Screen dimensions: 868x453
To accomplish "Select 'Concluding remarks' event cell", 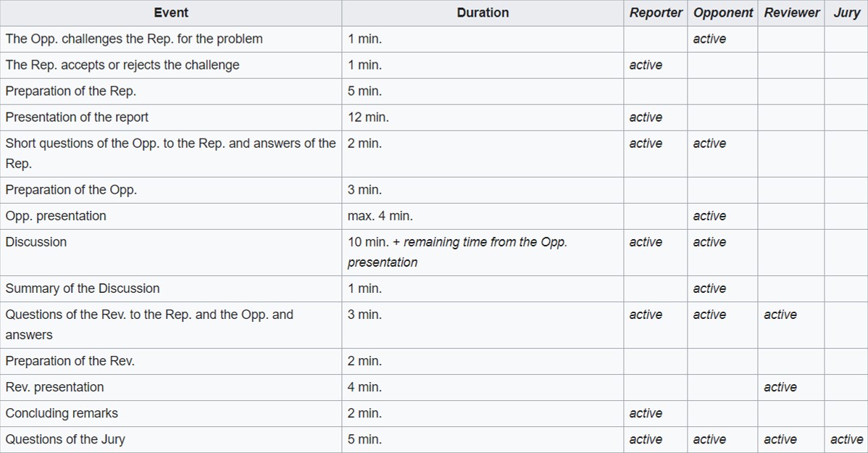I will (x=171, y=413).
